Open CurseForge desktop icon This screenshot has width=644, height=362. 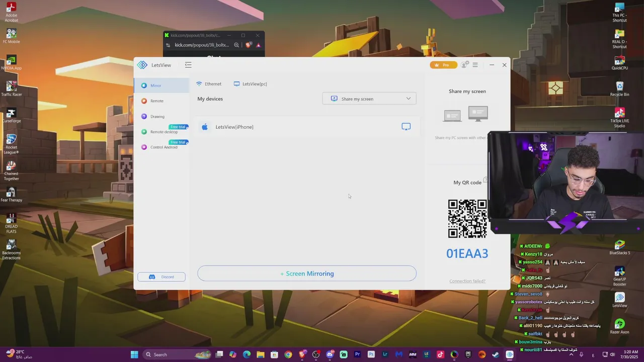(11, 115)
